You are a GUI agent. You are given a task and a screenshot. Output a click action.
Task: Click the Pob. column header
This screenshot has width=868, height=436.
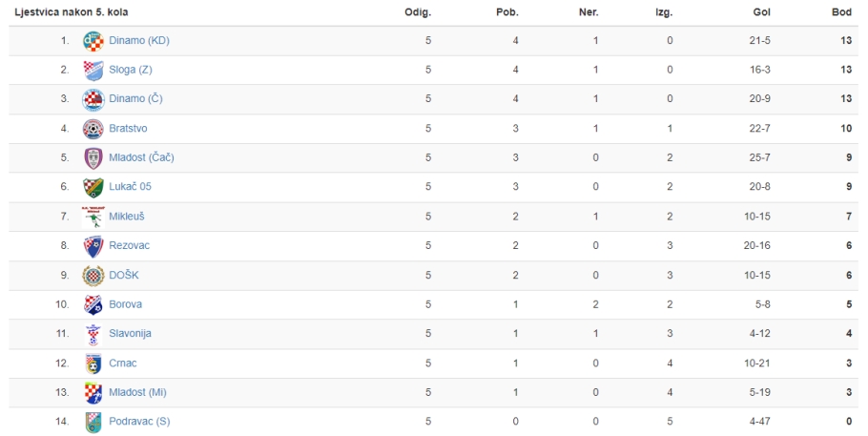(x=507, y=12)
